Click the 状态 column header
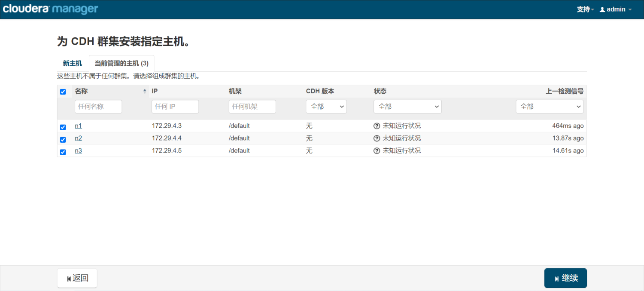 pyautogui.click(x=380, y=91)
